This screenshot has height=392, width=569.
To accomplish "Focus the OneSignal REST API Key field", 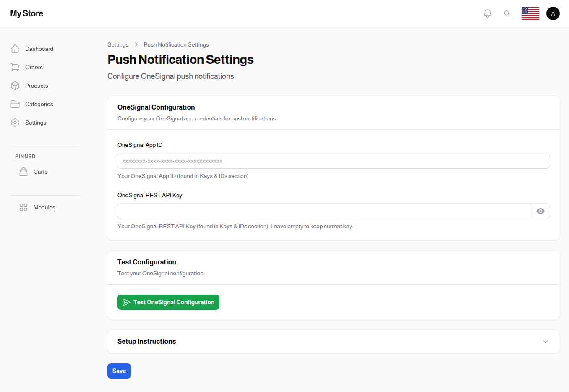I will pyautogui.click(x=323, y=211).
